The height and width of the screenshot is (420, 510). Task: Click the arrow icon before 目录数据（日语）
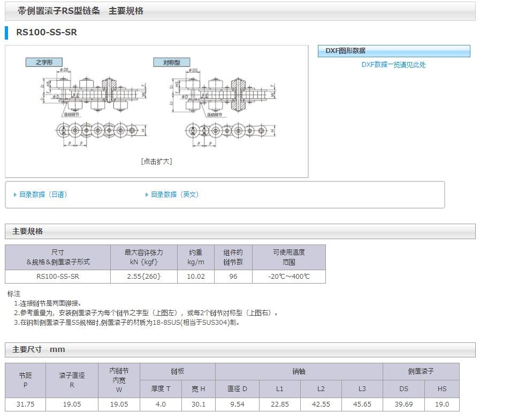coord(16,195)
